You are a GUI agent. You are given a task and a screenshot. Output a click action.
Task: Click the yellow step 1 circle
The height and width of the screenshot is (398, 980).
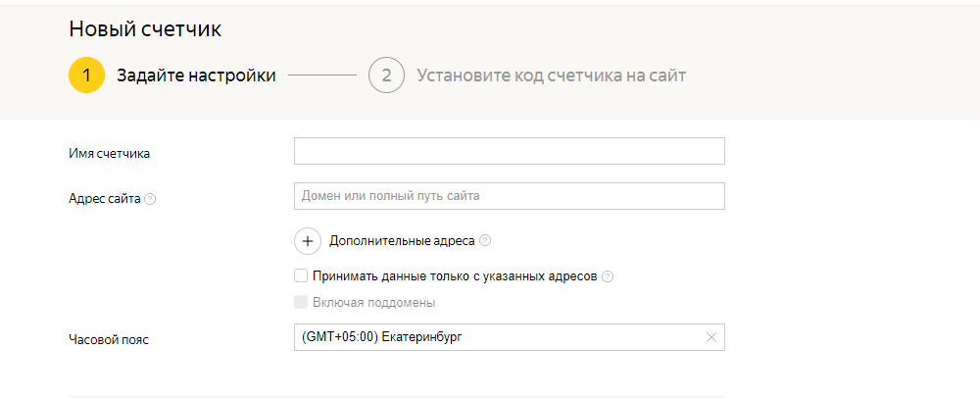click(x=86, y=75)
